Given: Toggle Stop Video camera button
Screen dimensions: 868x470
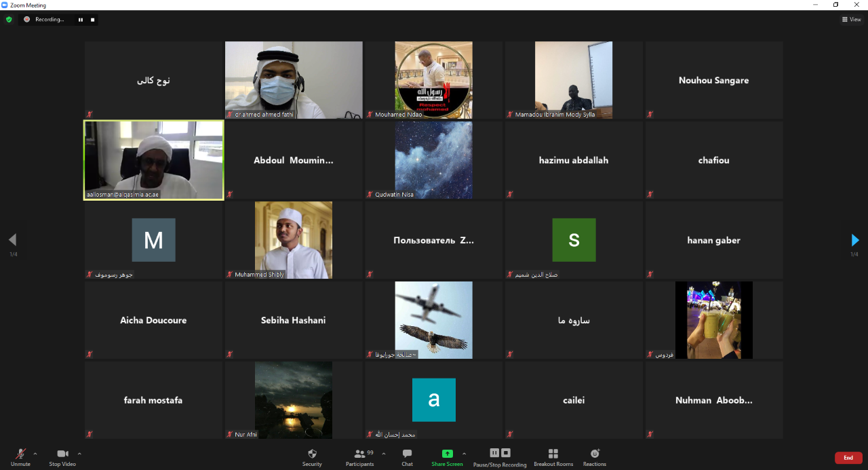Looking at the screenshot, I should point(62,457).
